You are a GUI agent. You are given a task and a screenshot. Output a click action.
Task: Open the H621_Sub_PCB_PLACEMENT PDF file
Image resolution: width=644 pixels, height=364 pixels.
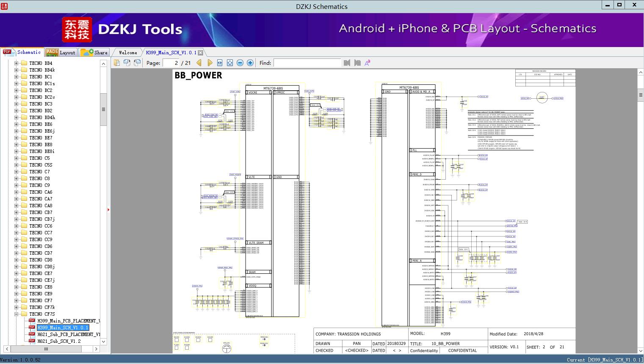(69, 334)
